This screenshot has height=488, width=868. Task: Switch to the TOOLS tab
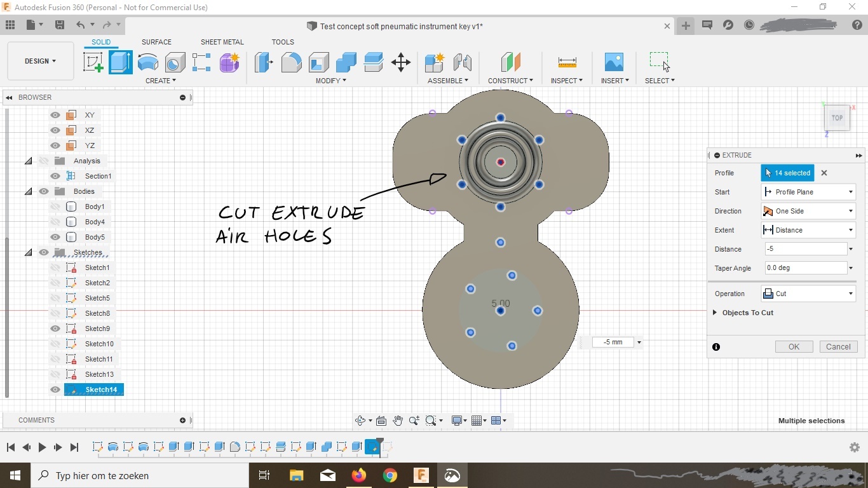283,42
